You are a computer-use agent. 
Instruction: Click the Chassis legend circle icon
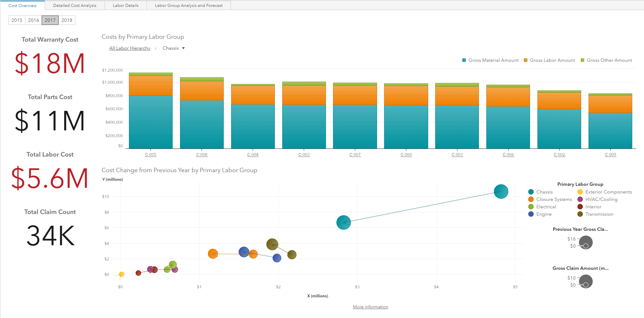tap(531, 192)
